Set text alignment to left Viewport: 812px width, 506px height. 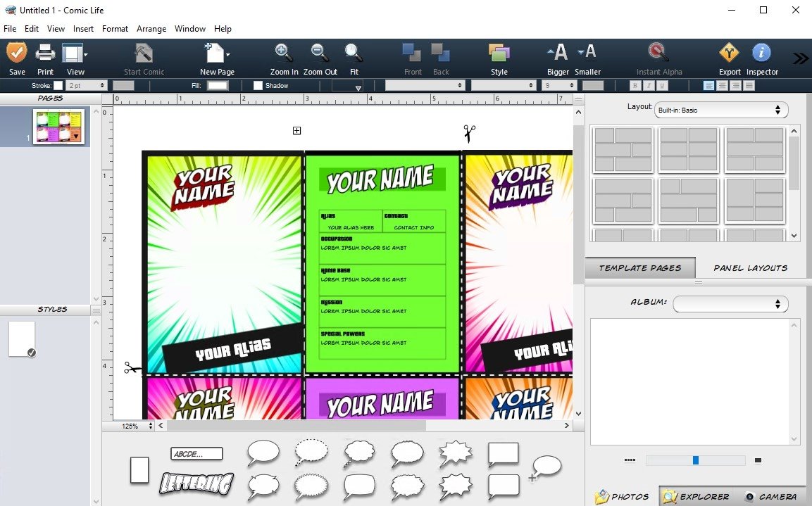point(709,85)
